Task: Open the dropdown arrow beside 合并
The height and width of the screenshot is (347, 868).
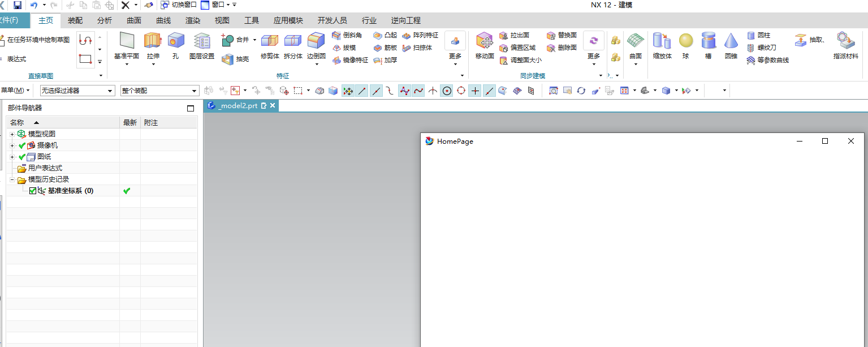Action: point(254,40)
